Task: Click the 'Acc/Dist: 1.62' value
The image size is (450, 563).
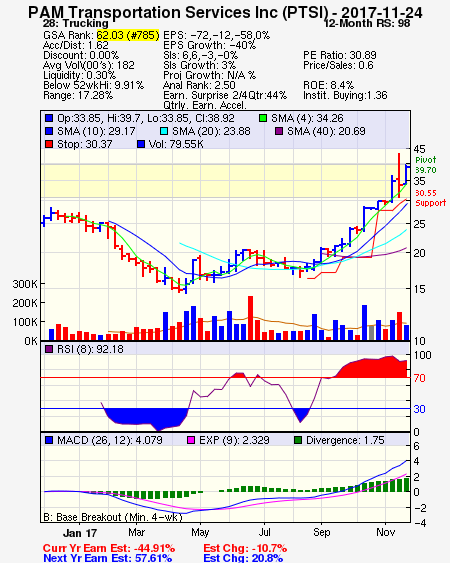Action: 75,45
